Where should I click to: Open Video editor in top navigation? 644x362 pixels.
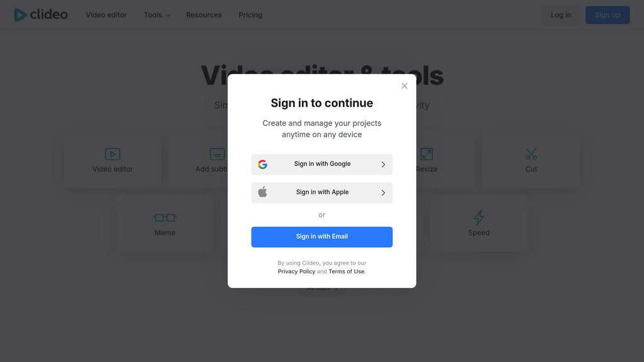(106, 15)
